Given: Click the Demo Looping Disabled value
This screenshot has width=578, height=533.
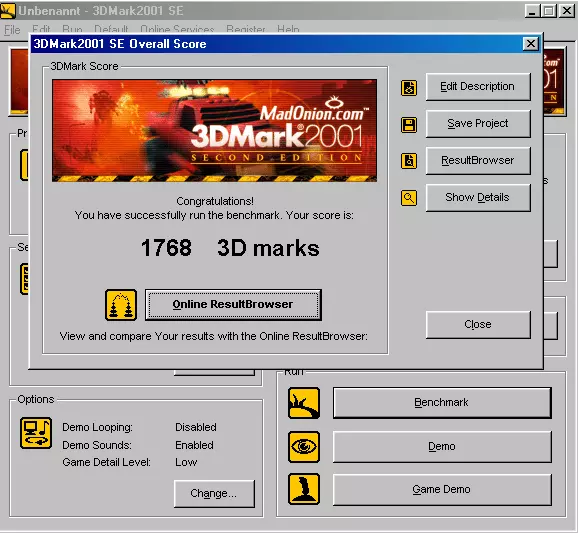Looking at the screenshot, I should (196, 427).
